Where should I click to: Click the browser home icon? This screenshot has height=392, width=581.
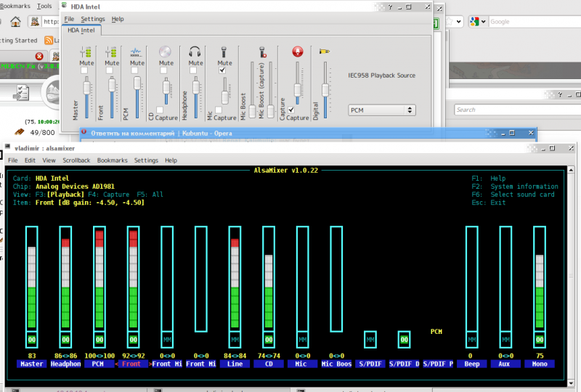tap(15, 22)
